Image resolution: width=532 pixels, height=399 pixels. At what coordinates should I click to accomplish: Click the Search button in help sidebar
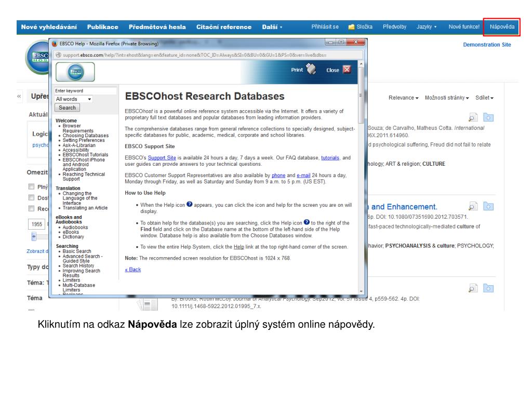click(67, 108)
